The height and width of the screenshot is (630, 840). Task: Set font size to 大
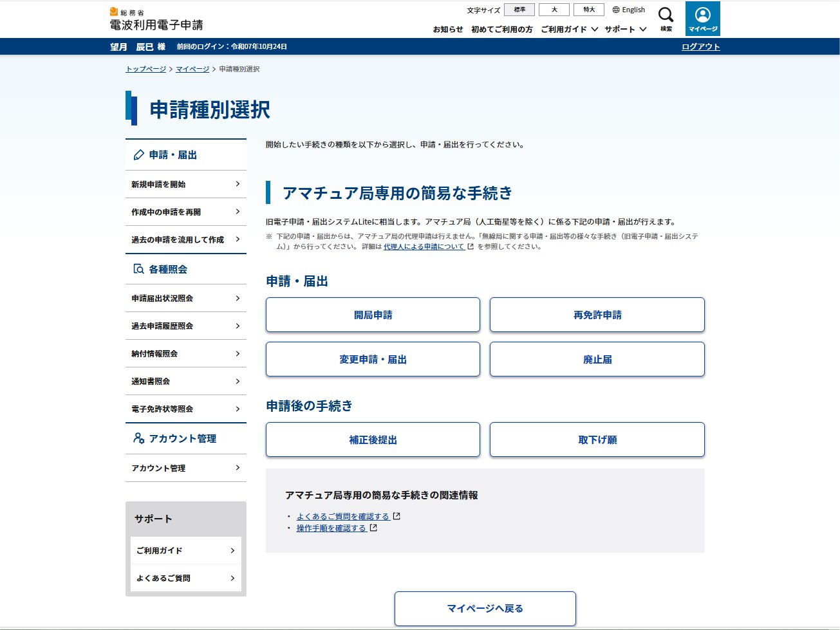click(554, 10)
